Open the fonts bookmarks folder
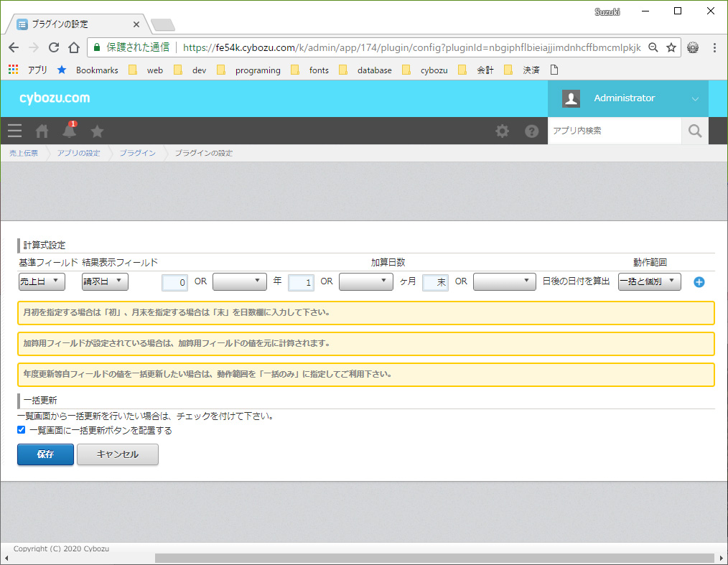Screen dimensions: 728x565 pos(310,70)
